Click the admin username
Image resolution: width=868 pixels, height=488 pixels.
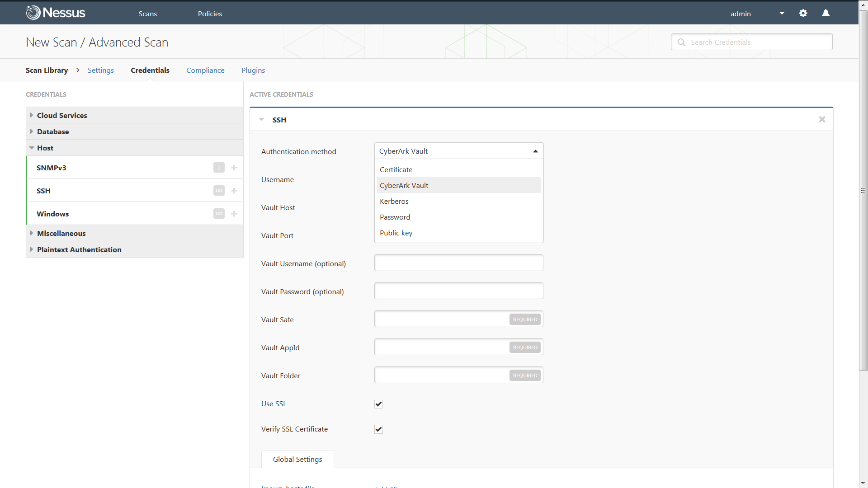pos(741,14)
